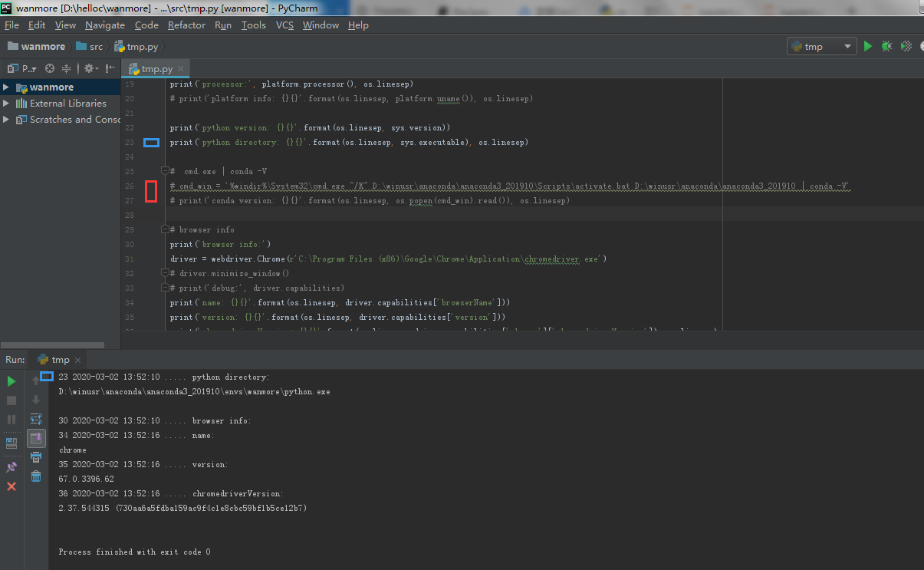924x570 pixels.
Task: Rerun the program in the Run panel
Action: pos(11,381)
